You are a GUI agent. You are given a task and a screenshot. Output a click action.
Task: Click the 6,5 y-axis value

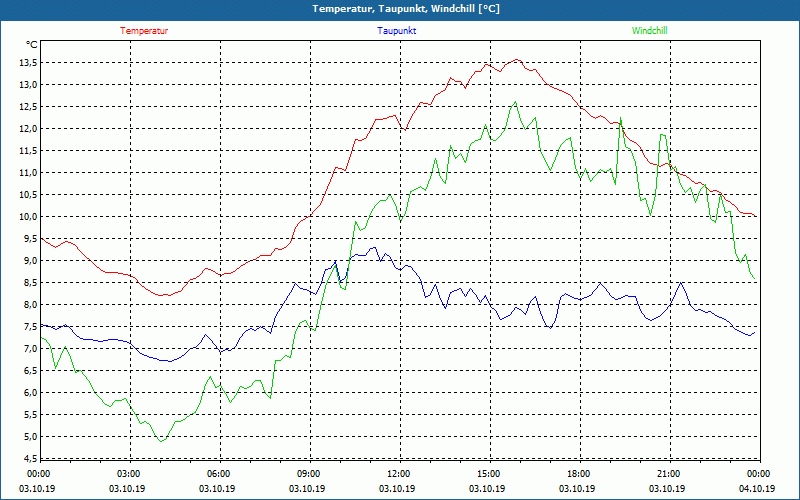30,370
